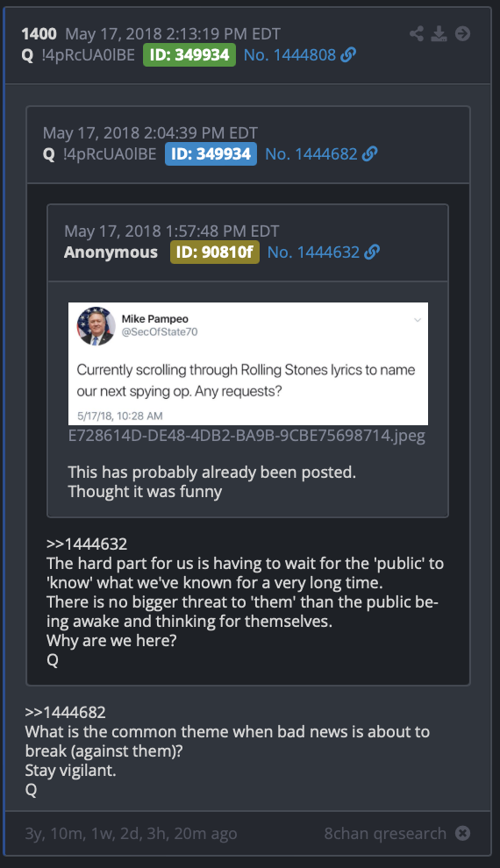The image size is (500, 868).
Task: Select the blue ID: 349934 badge
Action: coord(211,154)
